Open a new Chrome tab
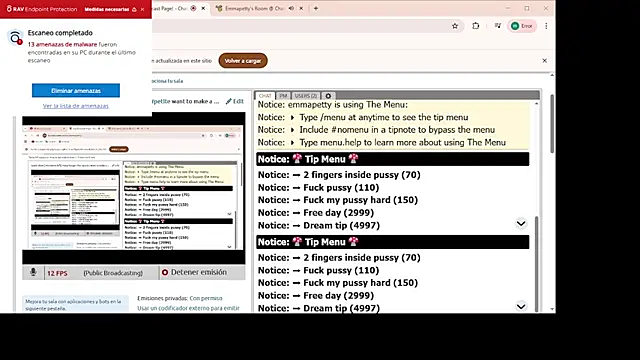The image size is (640, 360). click(316, 8)
